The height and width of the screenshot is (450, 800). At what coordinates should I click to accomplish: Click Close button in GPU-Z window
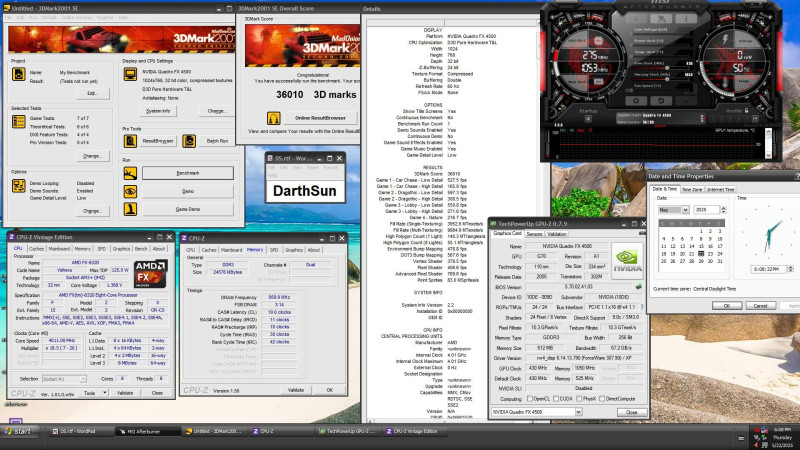pyautogui.click(x=632, y=412)
